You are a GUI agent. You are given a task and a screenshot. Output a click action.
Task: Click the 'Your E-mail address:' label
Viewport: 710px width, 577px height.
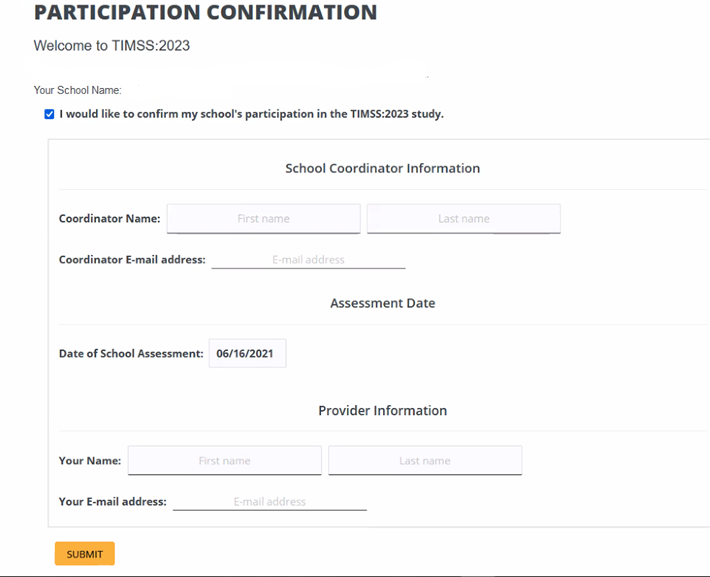(113, 502)
